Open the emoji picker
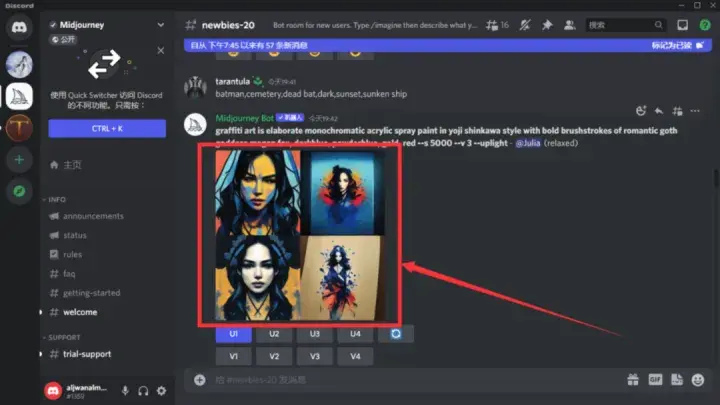 pyautogui.click(x=698, y=380)
